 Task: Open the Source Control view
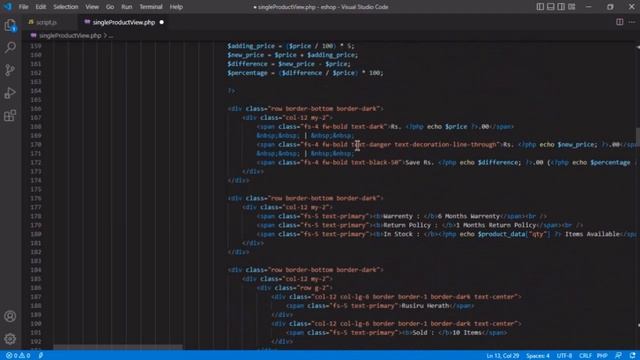(10, 70)
